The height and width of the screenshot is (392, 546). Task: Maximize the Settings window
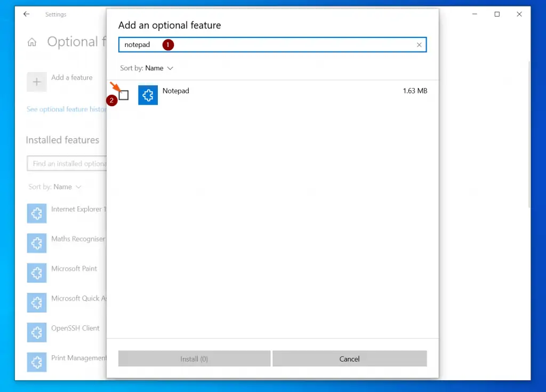coord(497,14)
